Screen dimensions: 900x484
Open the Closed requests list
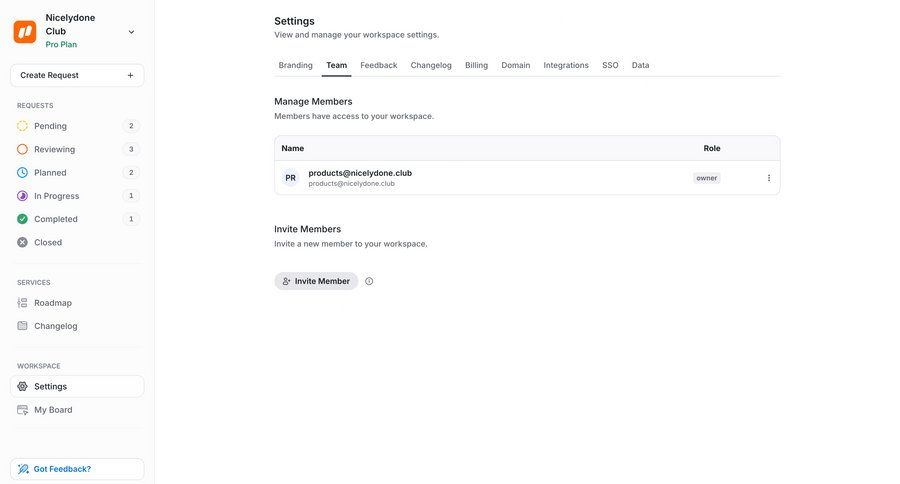[x=47, y=242]
